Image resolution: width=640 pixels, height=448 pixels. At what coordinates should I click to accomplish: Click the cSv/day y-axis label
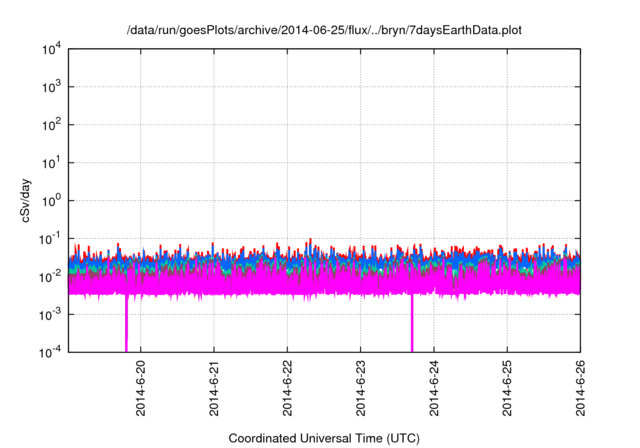pos(26,200)
